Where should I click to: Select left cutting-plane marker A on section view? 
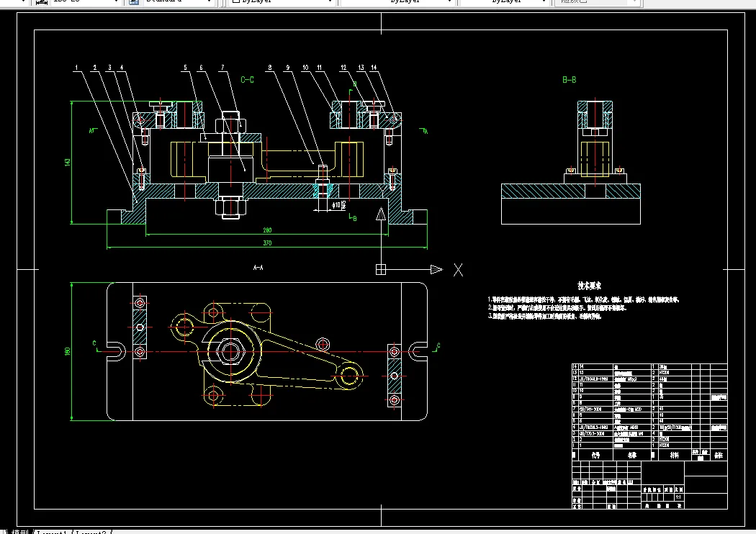pyautogui.click(x=93, y=130)
